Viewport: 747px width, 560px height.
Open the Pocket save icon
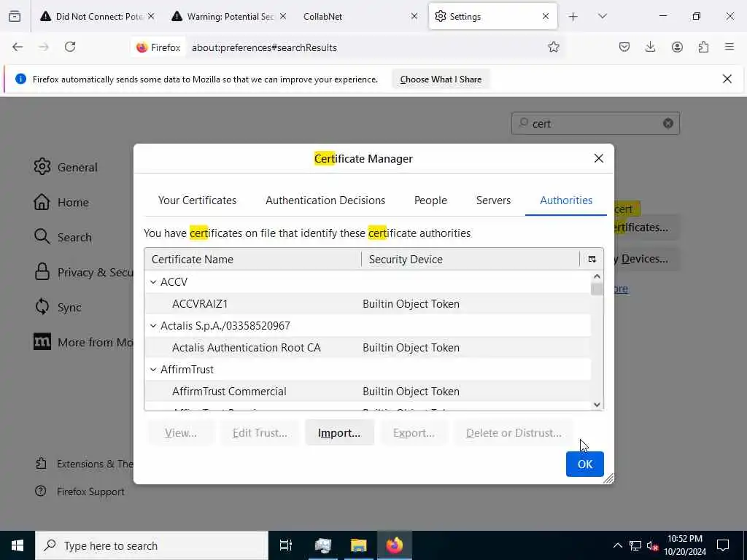(624, 47)
